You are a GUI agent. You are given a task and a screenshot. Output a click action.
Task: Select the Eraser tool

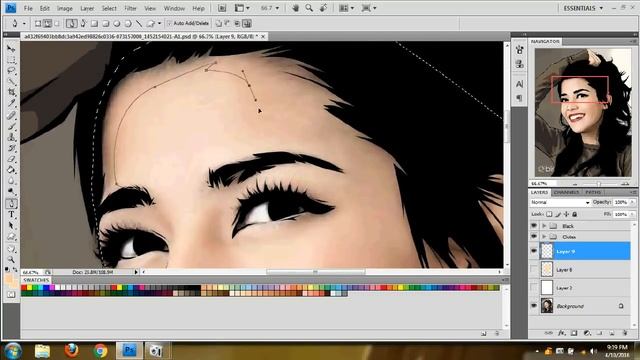click(11, 159)
